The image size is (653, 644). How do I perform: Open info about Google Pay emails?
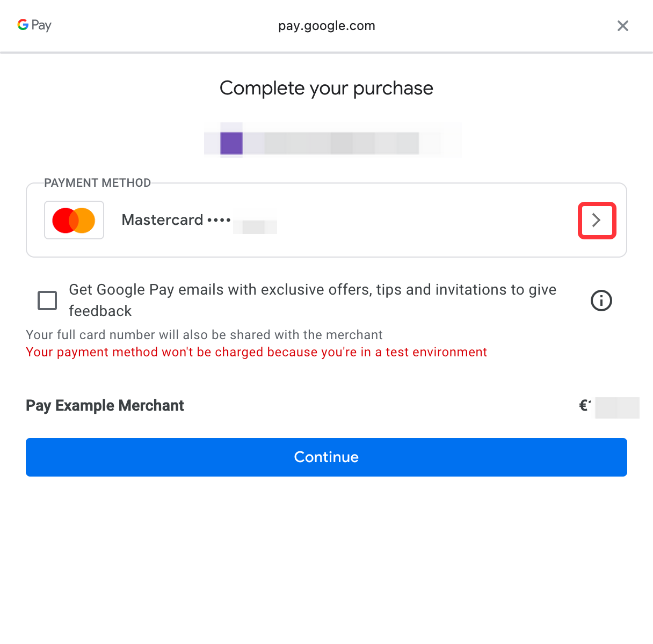tap(601, 301)
